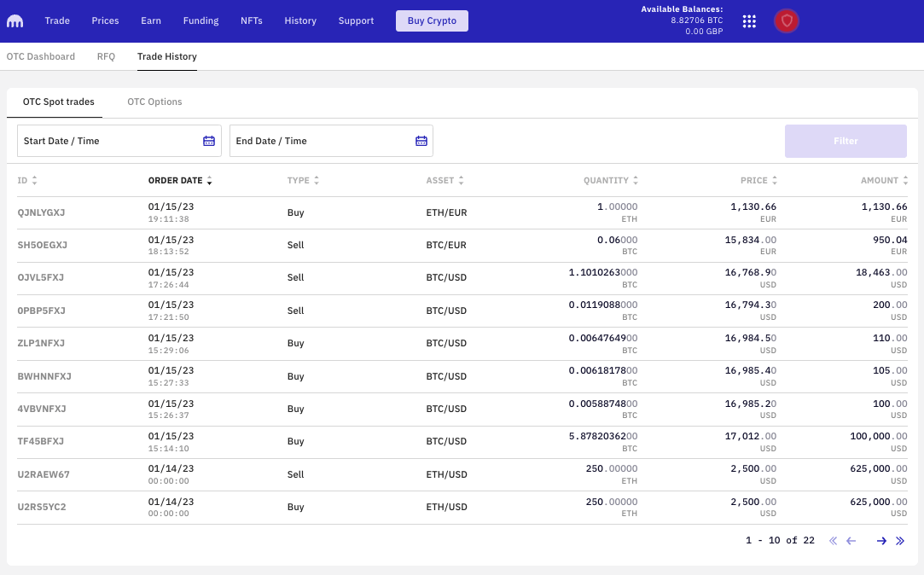
Task: Open the Funding menu item
Action: [200, 20]
